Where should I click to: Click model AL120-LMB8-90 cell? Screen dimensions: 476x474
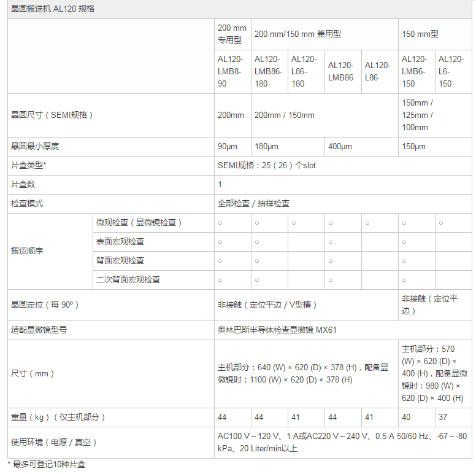coord(231,71)
